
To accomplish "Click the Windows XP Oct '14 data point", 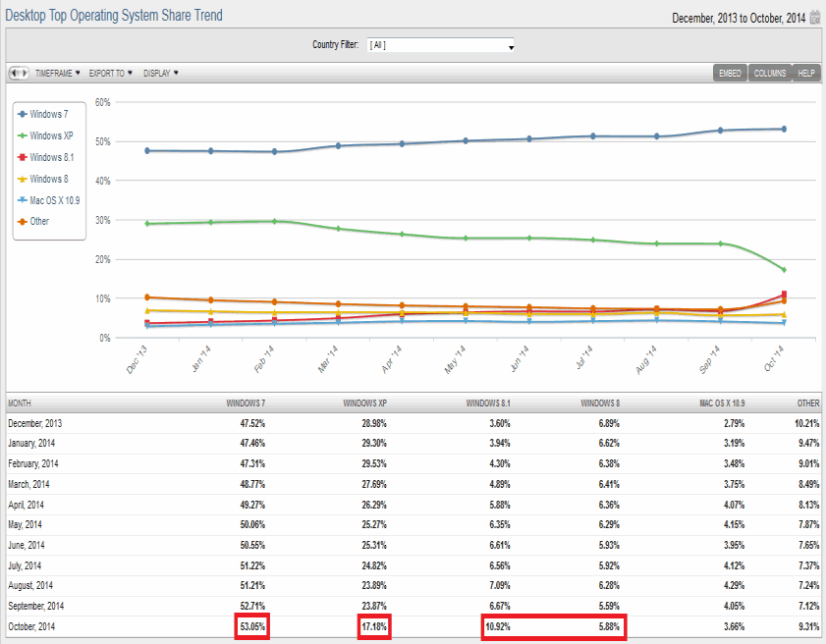I will (784, 270).
